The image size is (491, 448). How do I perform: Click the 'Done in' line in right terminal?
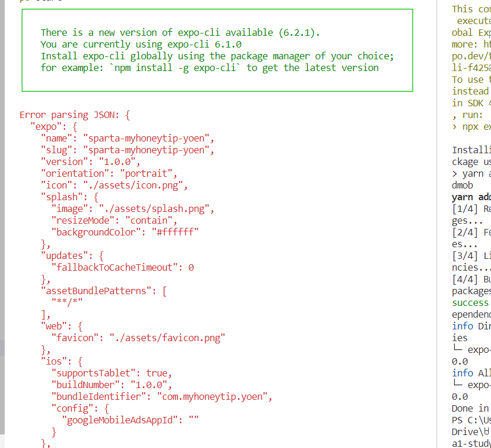click(470, 409)
